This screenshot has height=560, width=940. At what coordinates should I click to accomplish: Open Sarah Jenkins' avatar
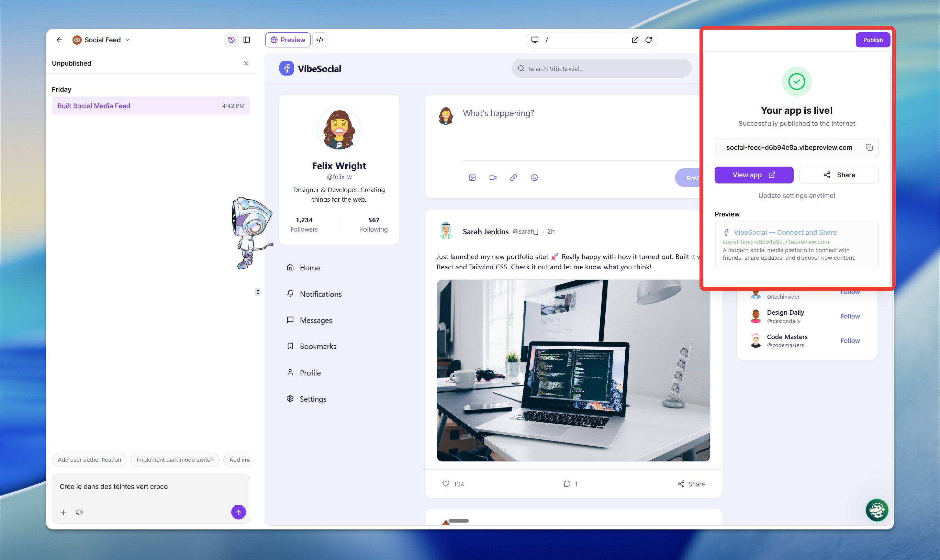tap(446, 231)
